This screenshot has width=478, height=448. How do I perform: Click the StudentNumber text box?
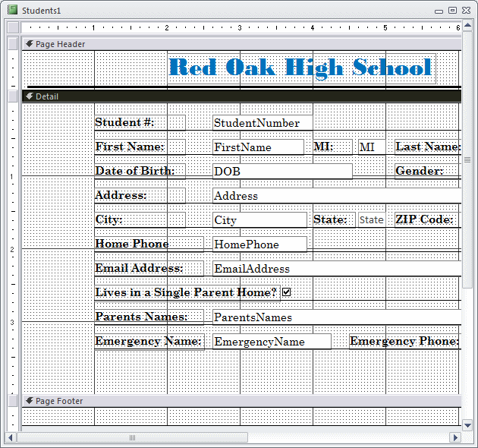pos(263,123)
